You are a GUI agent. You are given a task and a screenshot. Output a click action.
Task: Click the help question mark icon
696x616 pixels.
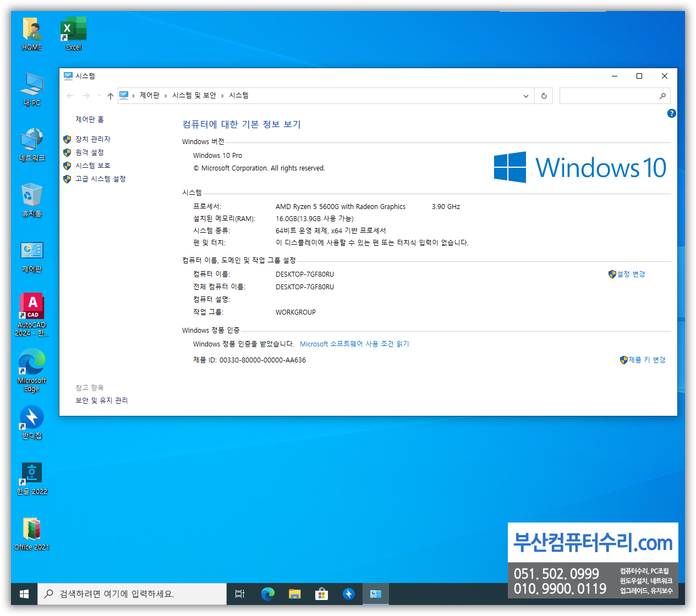point(671,113)
